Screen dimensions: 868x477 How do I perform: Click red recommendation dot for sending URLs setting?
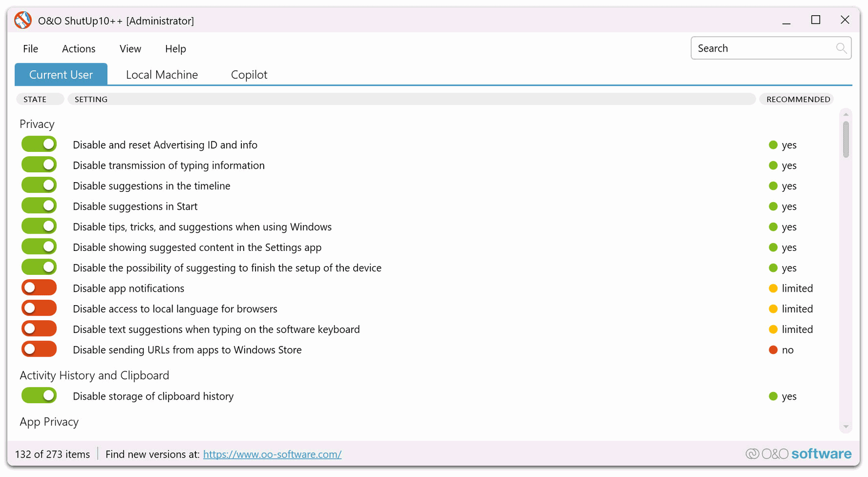click(773, 350)
